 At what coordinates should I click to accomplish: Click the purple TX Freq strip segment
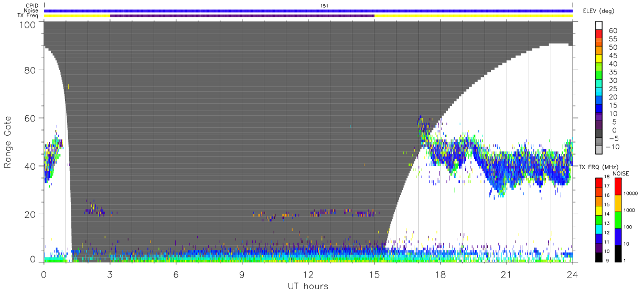[x=242, y=16]
